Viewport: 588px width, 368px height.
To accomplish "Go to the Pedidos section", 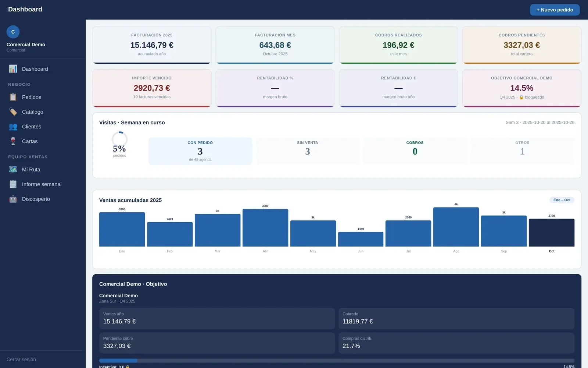I will tap(43, 97).
